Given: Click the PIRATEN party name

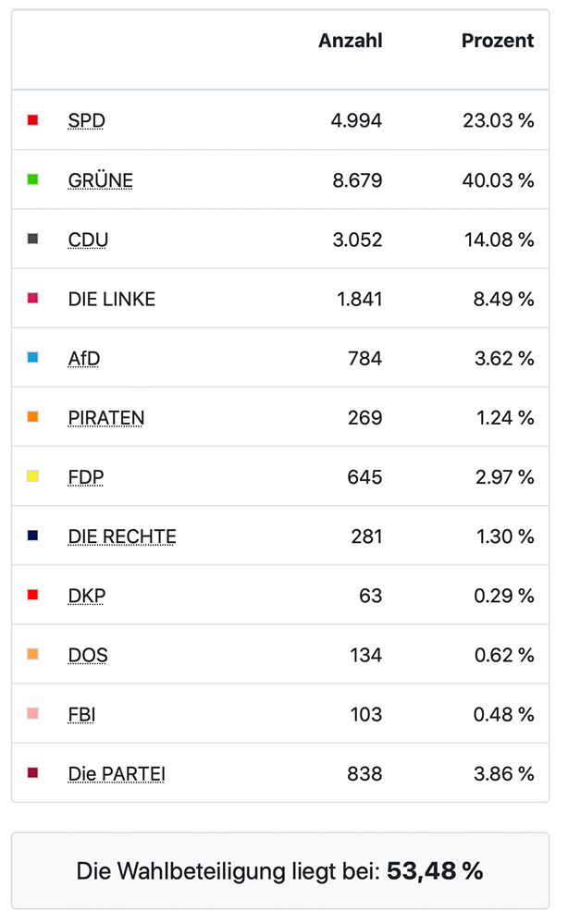Looking at the screenshot, I should pyautogui.click(x=106, y=418).
